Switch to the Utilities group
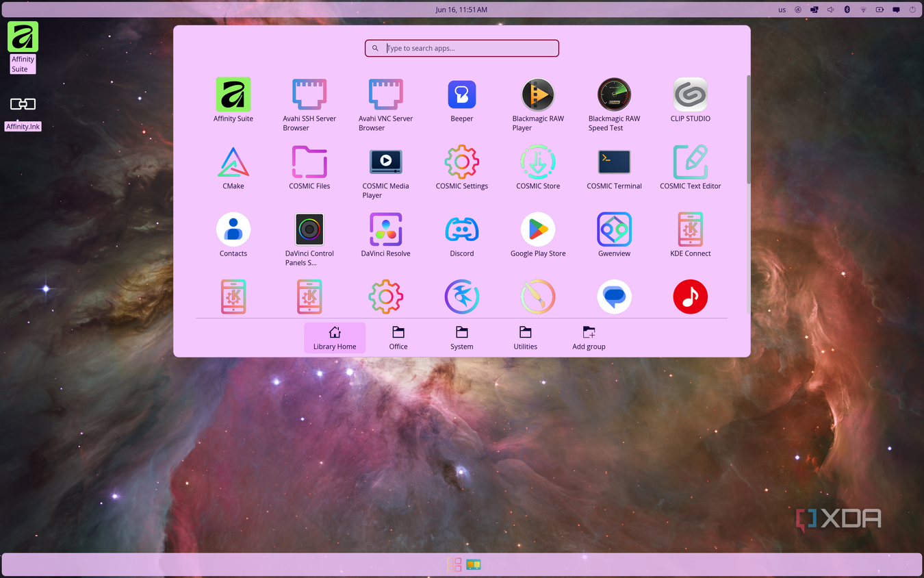The width and height of the screenshot is (924, 578). pyautogui.click(x=526, y=338)
